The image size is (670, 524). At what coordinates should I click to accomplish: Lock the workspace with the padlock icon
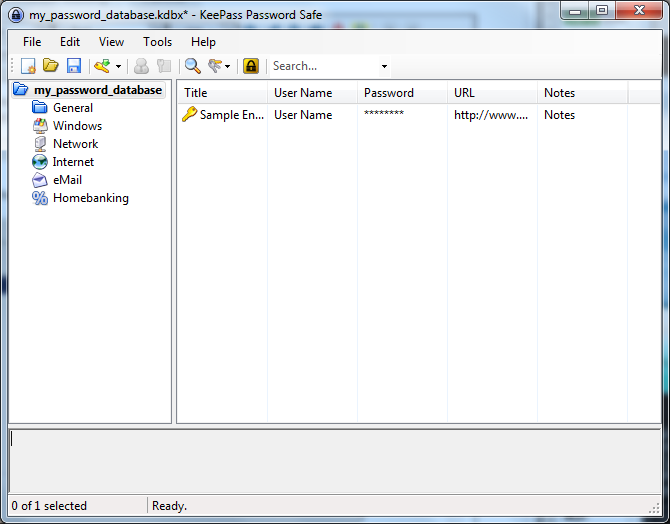[251, 66]
